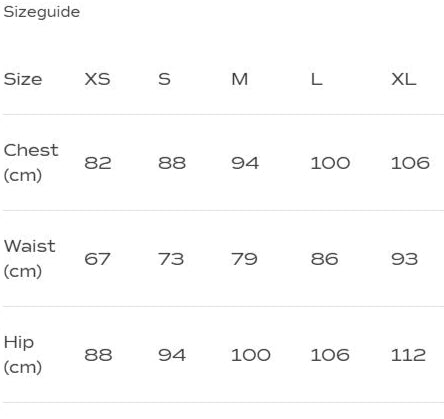Viewport: 444px width, 419px height.
Task: Click hip value 112 for XL
Action: point(409,355)
